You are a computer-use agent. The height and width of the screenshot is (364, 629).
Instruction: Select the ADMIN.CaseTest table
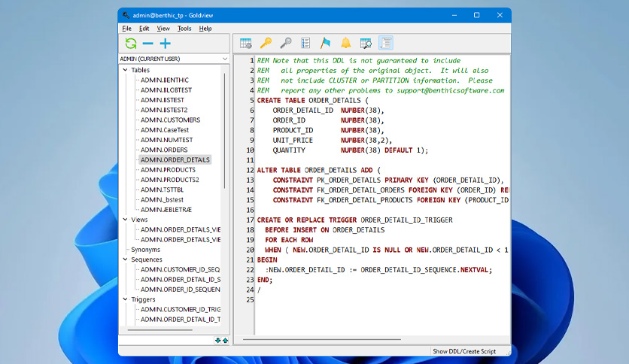click(165, 130)
